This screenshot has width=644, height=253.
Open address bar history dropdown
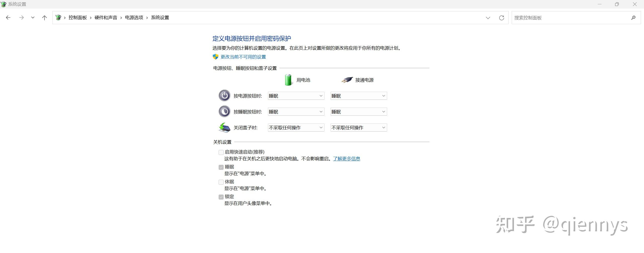point(488,18)
